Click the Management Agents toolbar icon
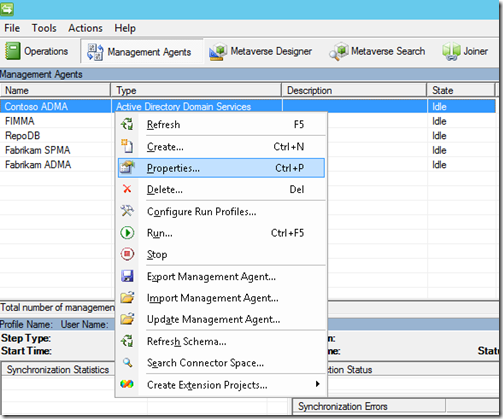Image resolution: width=503 pixels, height=419 pixels. tap(95, 52)
